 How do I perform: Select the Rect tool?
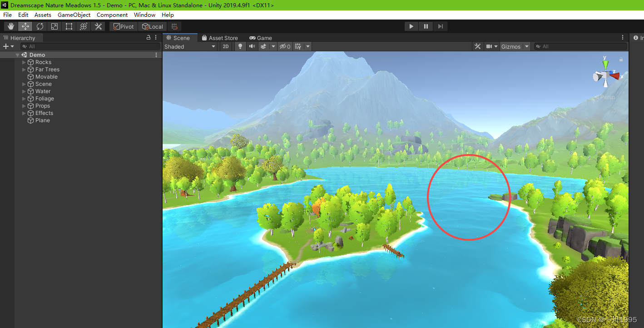click(69, 26)
